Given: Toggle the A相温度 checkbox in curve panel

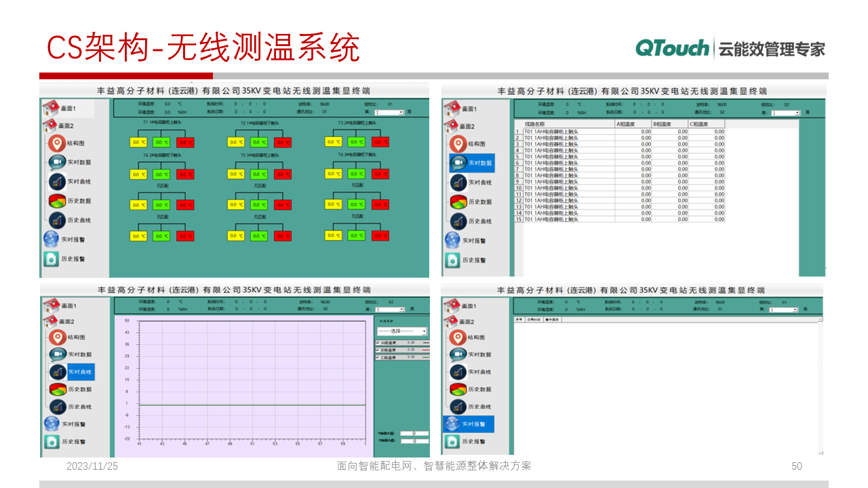Looking at the screenshot, I should [x=378, y=343].
